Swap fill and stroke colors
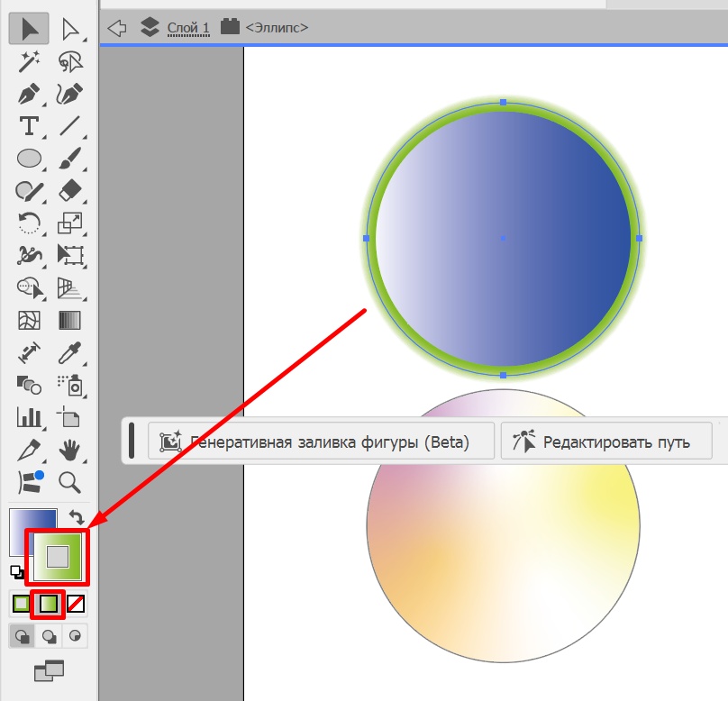The width and height of the screenshot is (728, 701). pyautogui.click(x=77, y=516)
